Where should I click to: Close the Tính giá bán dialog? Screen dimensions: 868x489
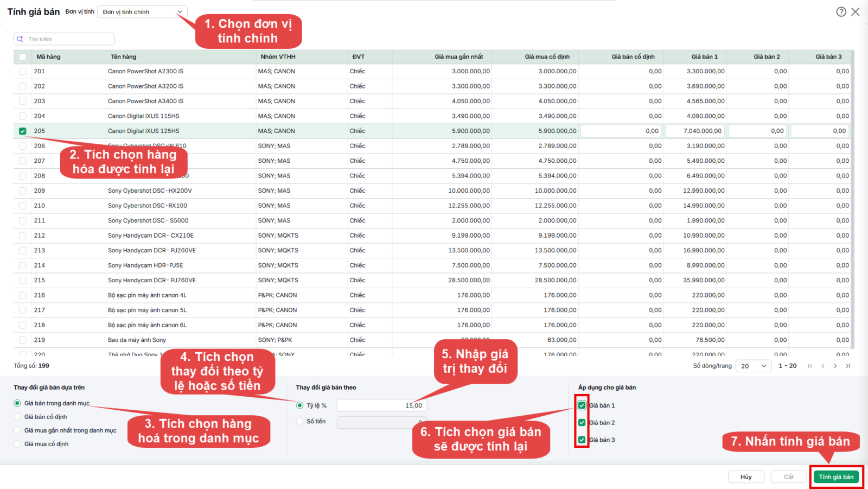click(856, 11)
